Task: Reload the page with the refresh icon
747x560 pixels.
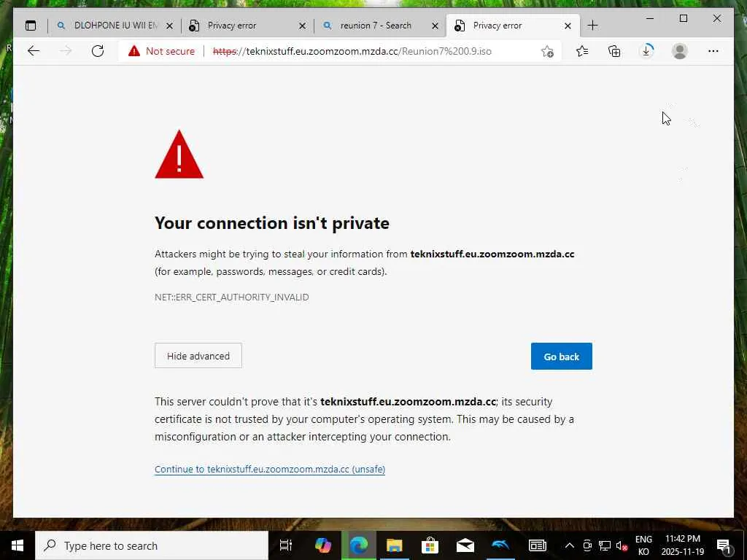Action: [98, 51]
